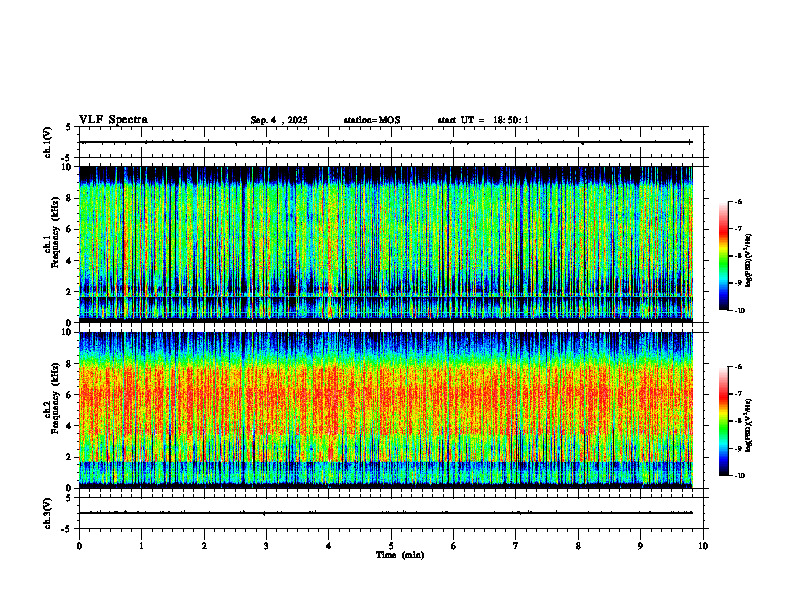Click the "8" kHz tick on ch.1 frequency axis

point(70,198)
